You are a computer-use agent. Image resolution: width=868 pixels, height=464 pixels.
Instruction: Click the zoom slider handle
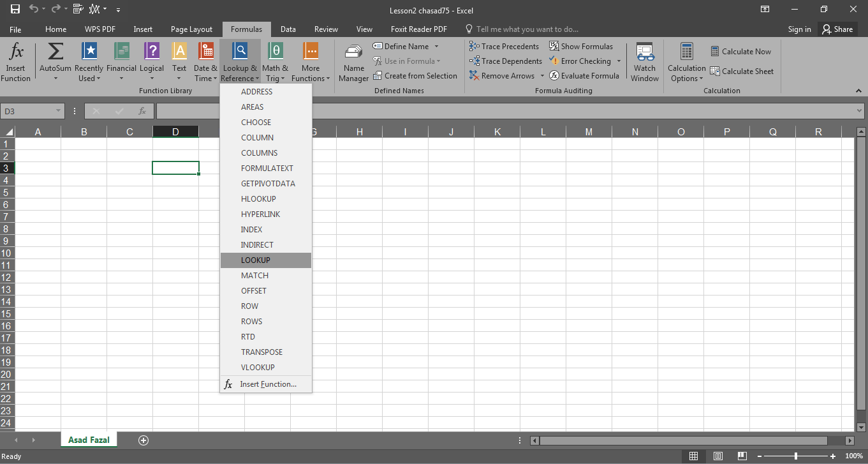(x=795, y=456)
